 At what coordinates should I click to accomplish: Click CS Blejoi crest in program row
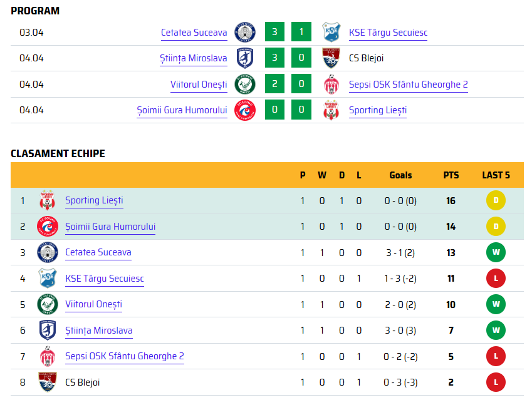[x=331, y=58]
